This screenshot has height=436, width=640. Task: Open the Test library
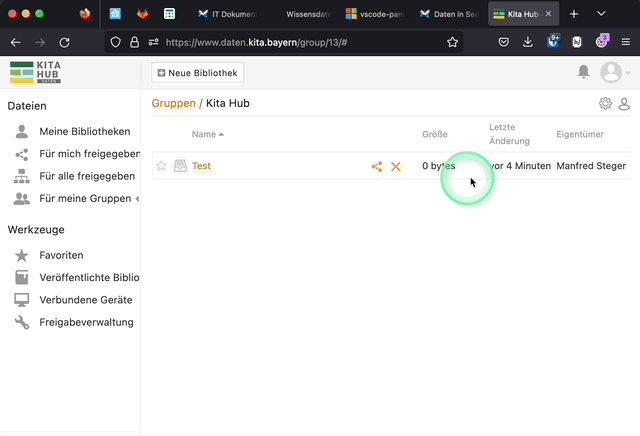point(201,166)
